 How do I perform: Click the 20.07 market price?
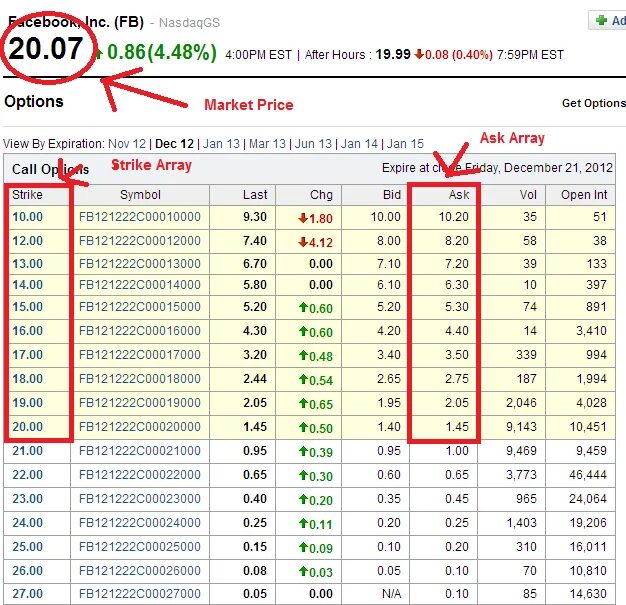(46, 49)
